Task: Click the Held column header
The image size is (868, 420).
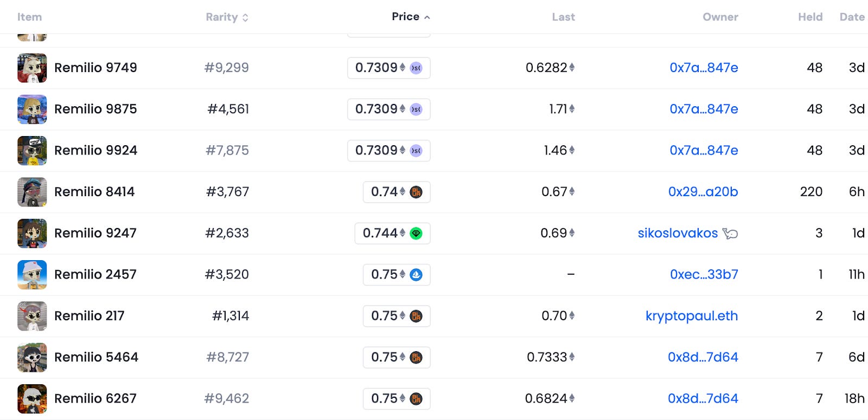Action: (x=810, y=17)
